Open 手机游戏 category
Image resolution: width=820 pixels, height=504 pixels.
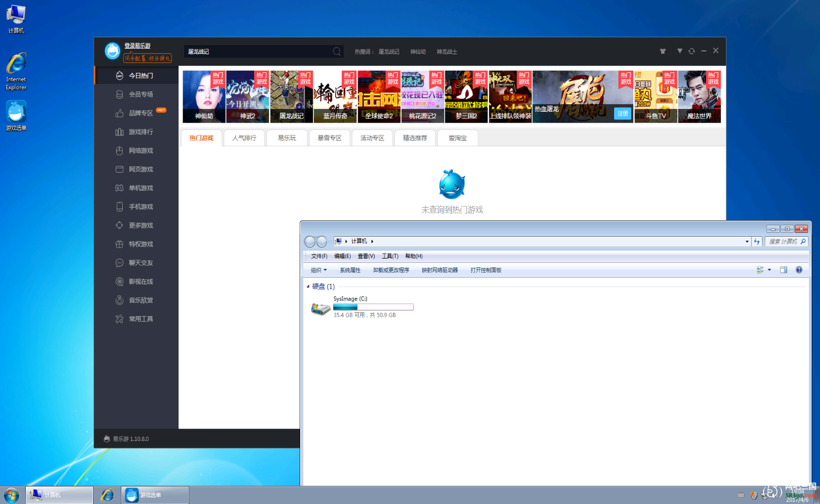(136, 207)
